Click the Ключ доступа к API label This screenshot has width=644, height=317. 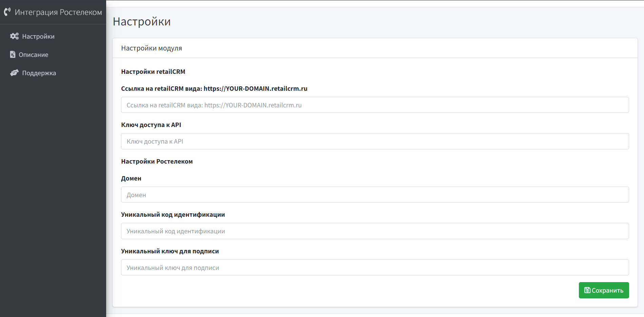[151, 125]
